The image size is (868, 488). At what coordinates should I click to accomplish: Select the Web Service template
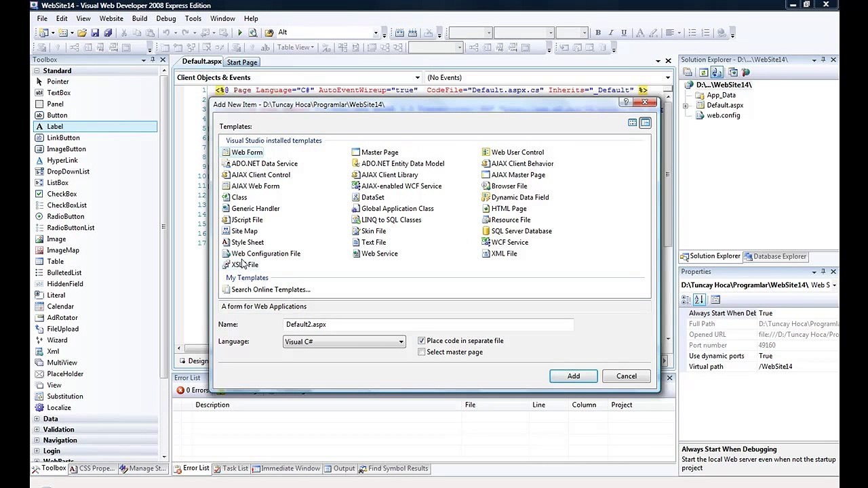click(375, 253)
